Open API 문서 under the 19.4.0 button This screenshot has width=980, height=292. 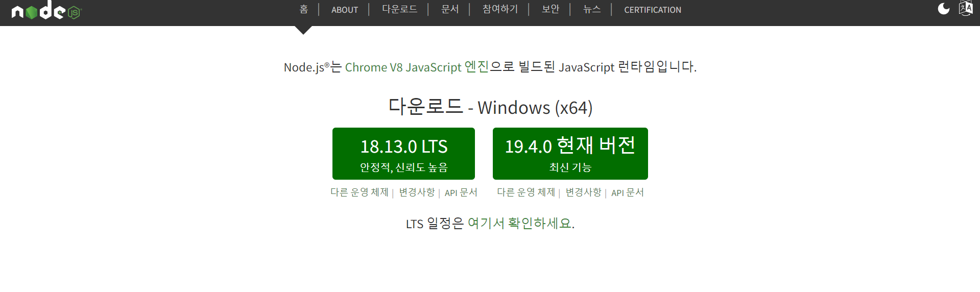(628, 192)
